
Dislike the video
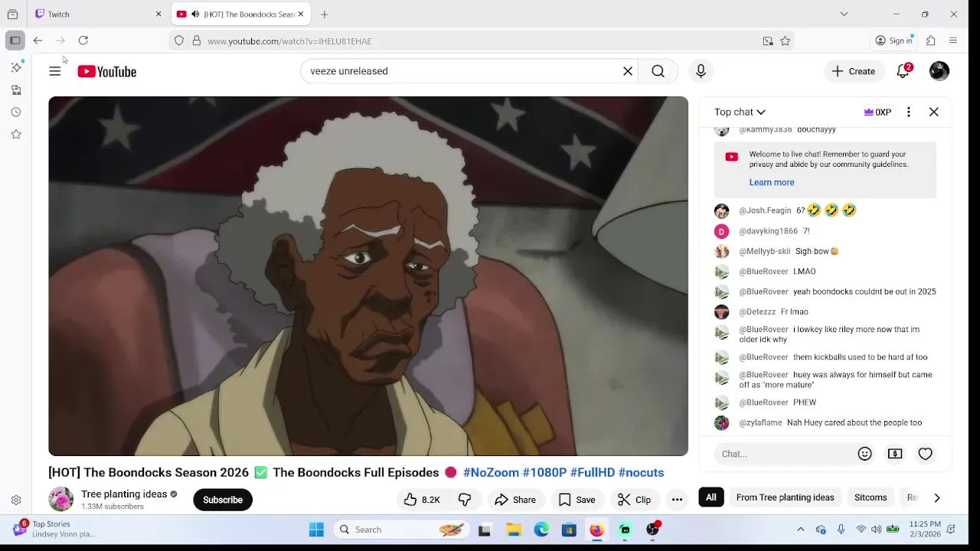coord(465,500)
